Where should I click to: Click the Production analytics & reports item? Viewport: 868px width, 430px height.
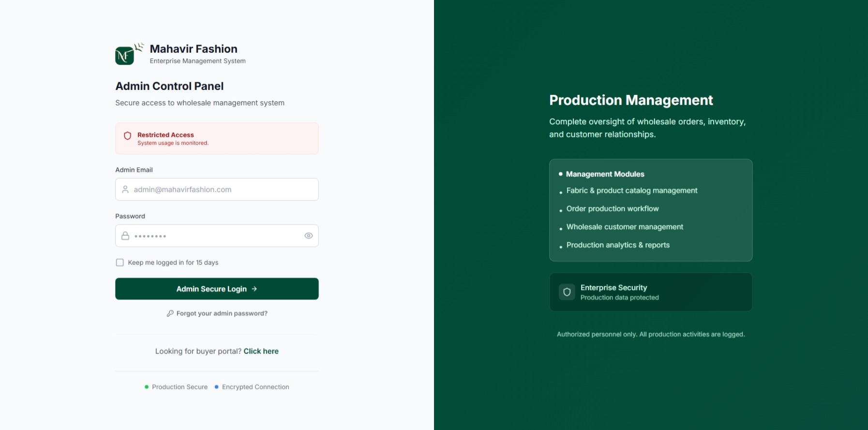point(617,245)
